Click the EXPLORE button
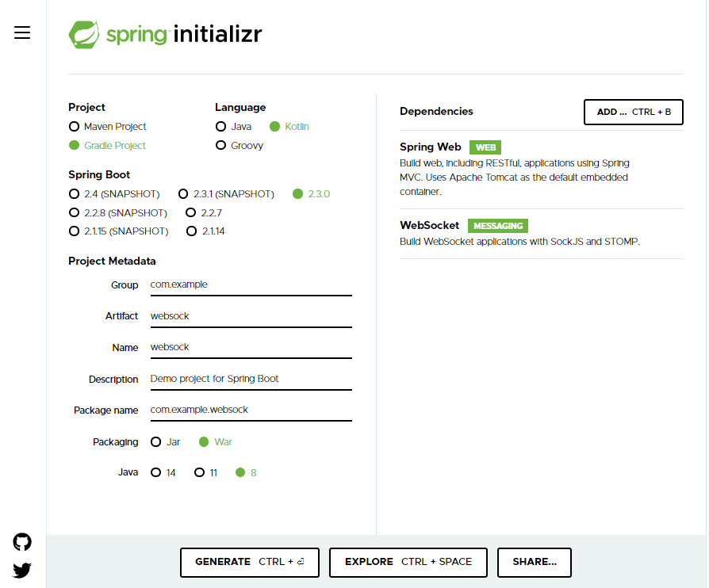Image resolution: width=709 pixels, height=588 pixels. (408, 562)
